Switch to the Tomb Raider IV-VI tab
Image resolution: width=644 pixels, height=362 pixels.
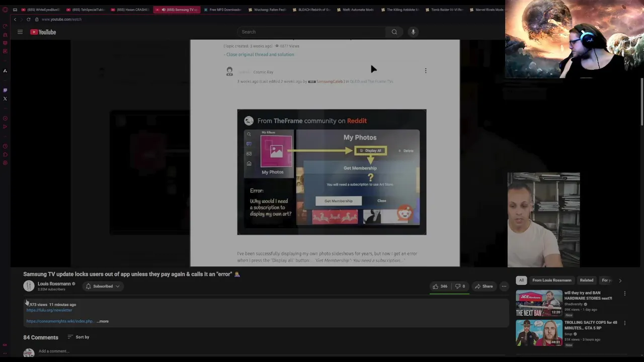click(x=444, y=10)
